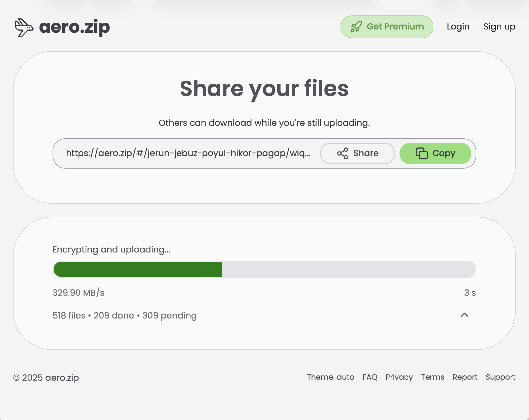The width and height of the screenshot is (529, 420).
Task: Open the Privacy page
Action: point(399,377)
